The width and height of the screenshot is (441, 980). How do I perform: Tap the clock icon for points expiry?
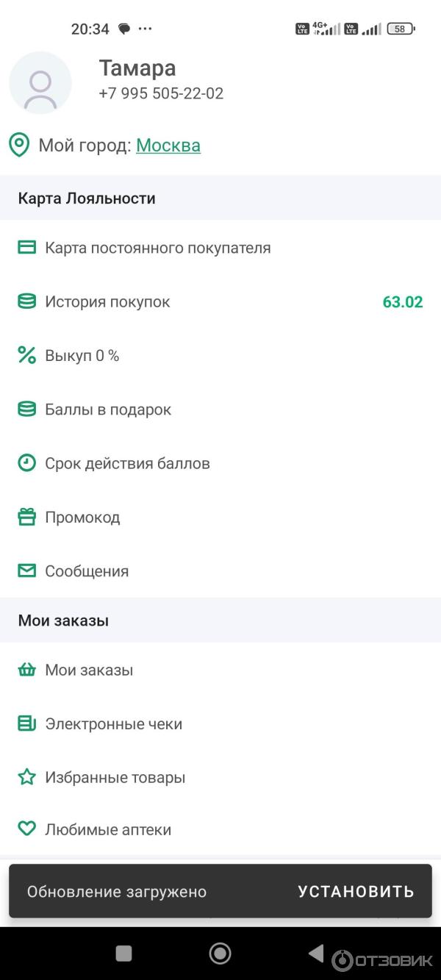click(27, 463)
